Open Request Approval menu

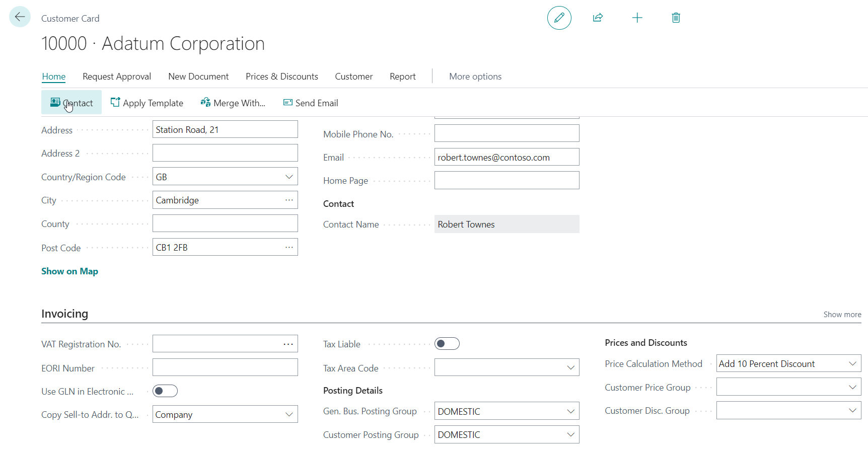pyautogui.click(x=117, y=77)
